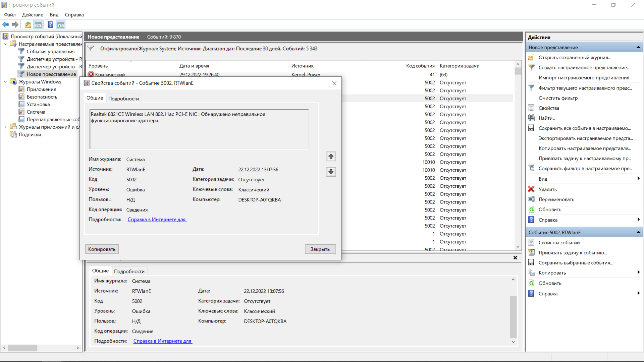The height and width of the screenshot is (362, 644).
Task: Open the Вид submenu arrow in Actions
Action: pos(639,179)
